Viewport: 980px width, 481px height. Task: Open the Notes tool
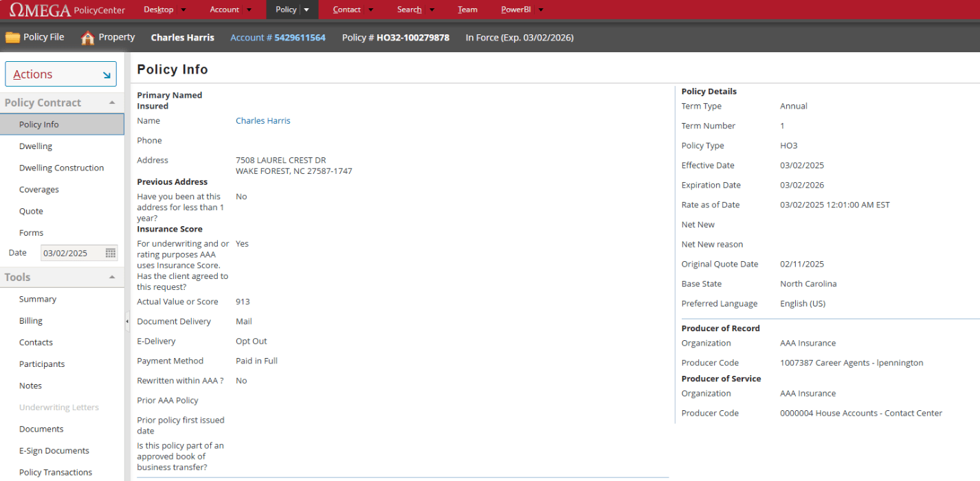pos(30,385)
